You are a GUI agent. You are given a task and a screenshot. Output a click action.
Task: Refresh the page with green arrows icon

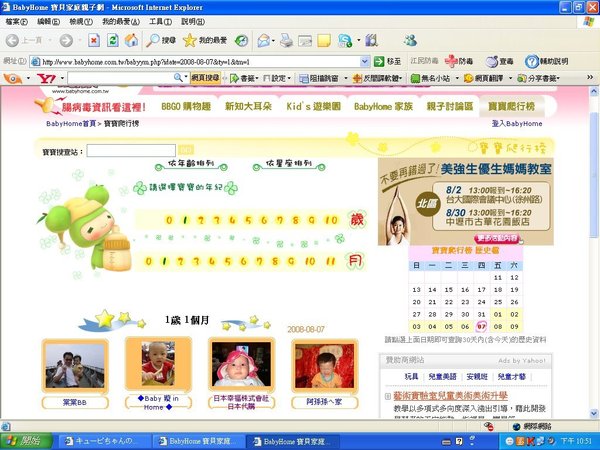112,40
